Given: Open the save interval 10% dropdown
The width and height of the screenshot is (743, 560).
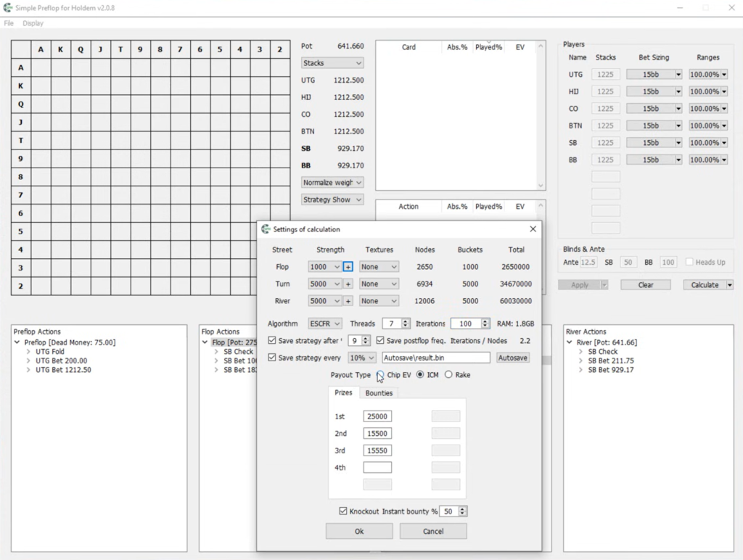Looking at the screenshot, I should point(362,358).
